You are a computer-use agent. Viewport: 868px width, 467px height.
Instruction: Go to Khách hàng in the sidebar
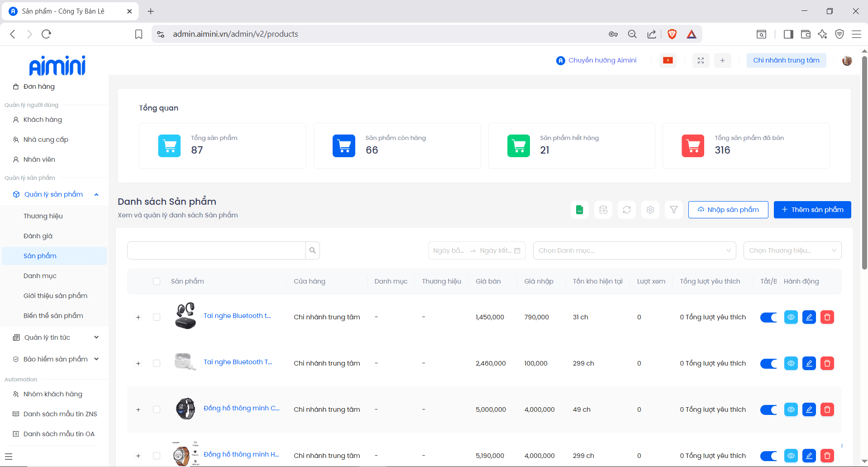point(43,120)
